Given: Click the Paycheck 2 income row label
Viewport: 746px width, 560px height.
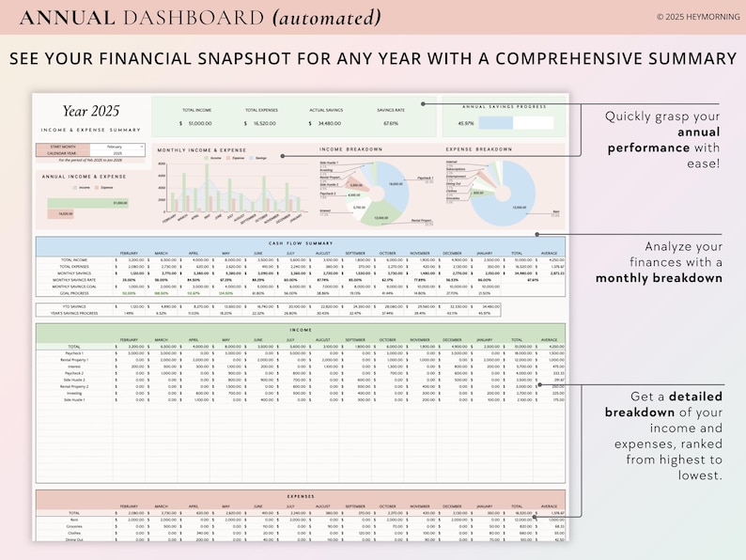Looking at the screenshot, I should point(74,374).
